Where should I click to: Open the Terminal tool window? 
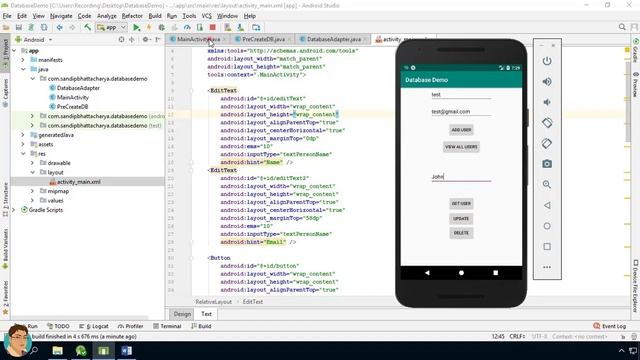tap(167, 326)
